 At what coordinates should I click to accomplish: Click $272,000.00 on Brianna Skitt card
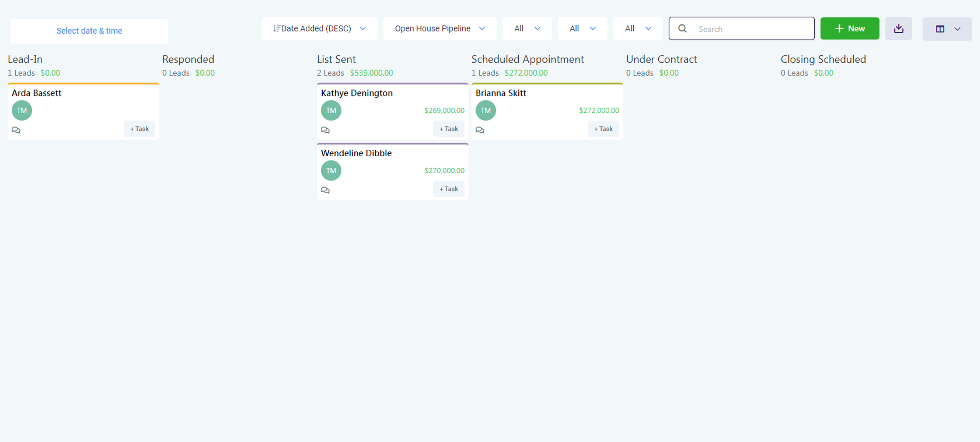click(x=599, y=111)
